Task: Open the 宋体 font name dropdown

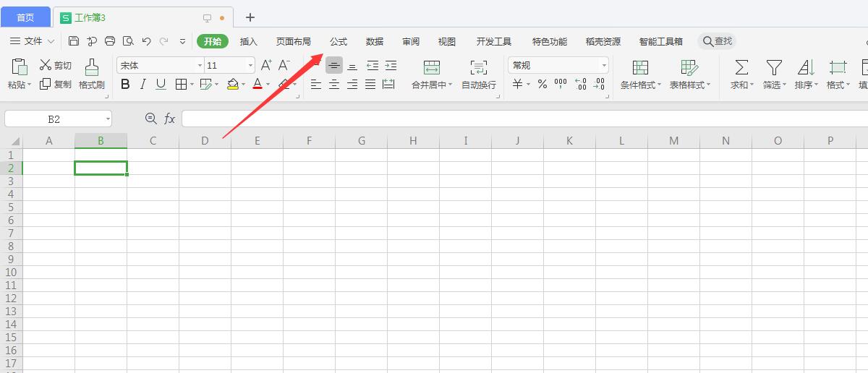Action: tap(200, 66)
